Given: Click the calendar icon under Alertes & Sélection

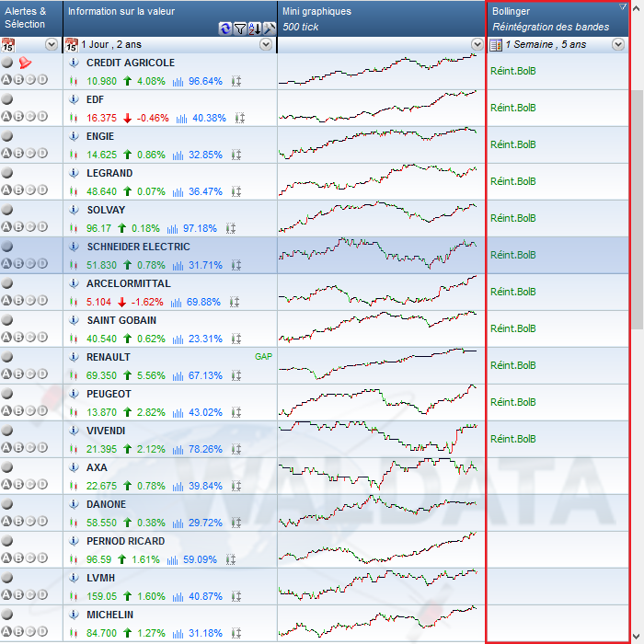Looking at the screenshot, I should click(7, 45).
